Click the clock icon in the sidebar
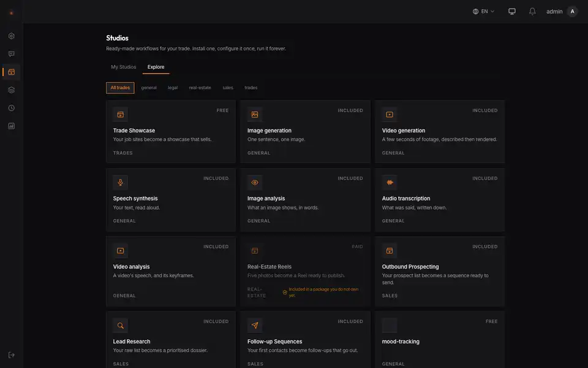Image resolution: width=588 pixels, height=368 pixels. [11, 108]
